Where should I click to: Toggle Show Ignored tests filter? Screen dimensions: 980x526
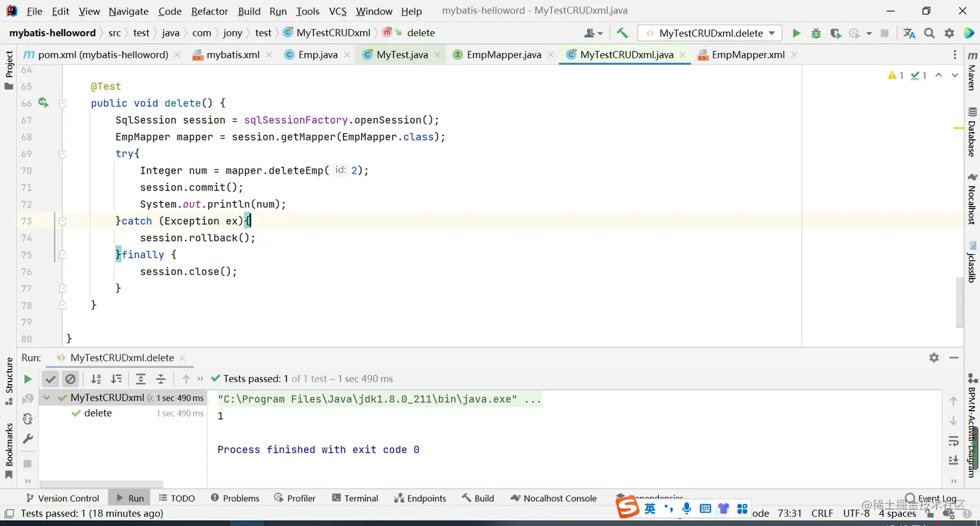click(71, 379)
